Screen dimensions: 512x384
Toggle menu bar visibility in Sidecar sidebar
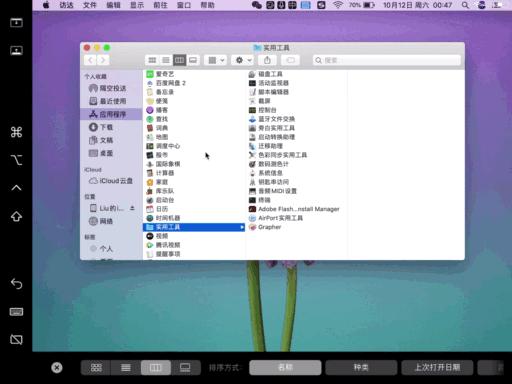click(16, 23)
